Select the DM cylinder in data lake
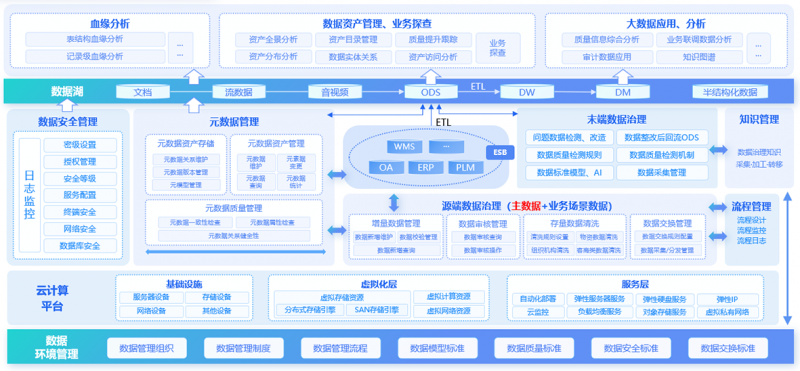The height and width of the screenshot is (371, 800). tap(622, 92)
